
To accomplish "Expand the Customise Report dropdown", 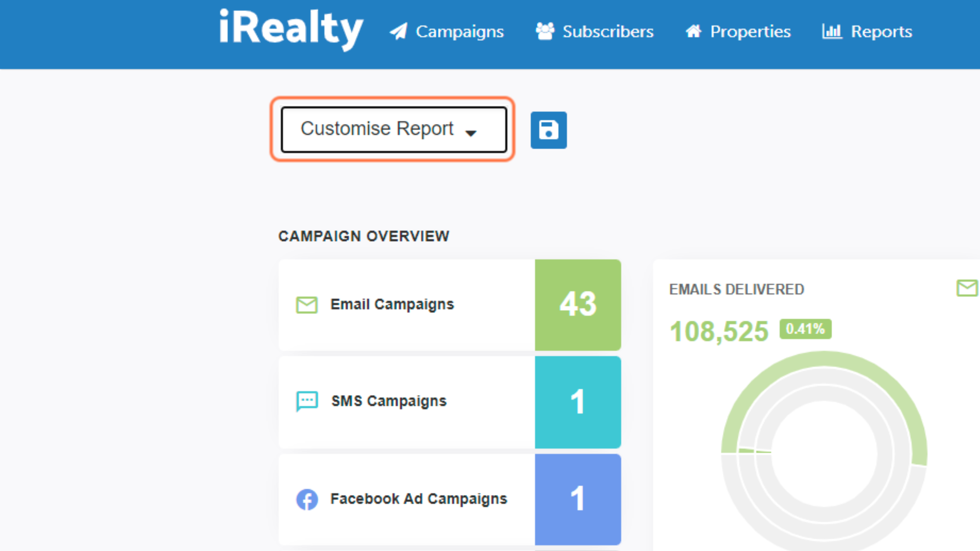I will [x=394, y=129].
